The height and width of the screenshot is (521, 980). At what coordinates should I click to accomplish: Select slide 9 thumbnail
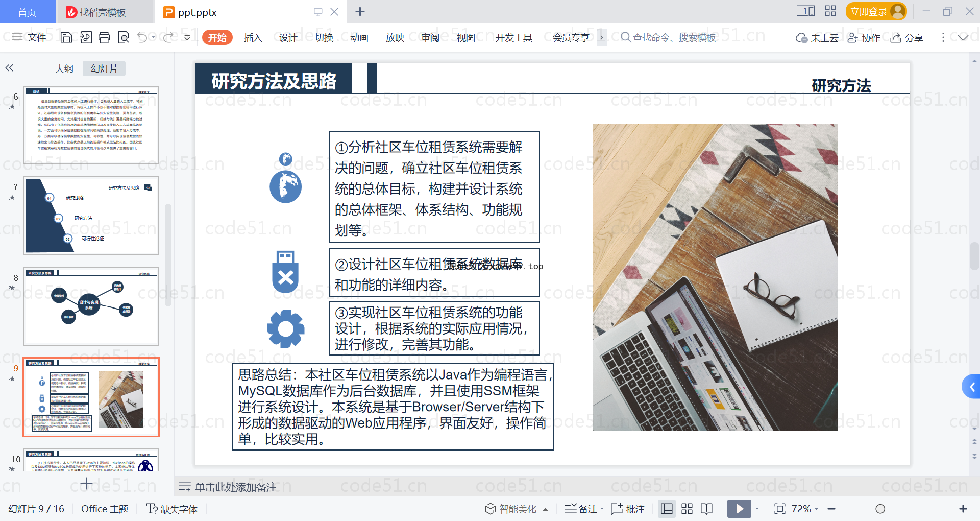pos(91,397)
